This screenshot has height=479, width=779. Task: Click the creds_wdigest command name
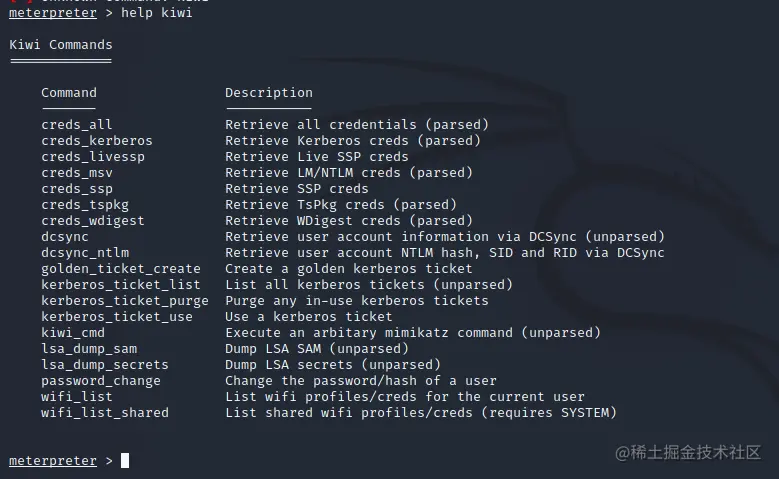pyautogui.click(x=93, y=221)
